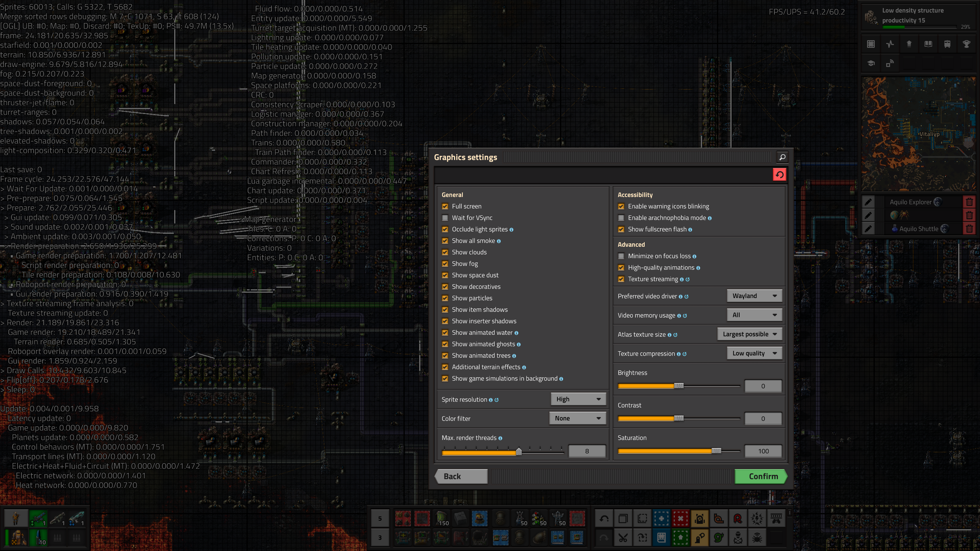This screenshot has width=980, height=551.
Task: Open production statistics graph icon
Action: 890,44
